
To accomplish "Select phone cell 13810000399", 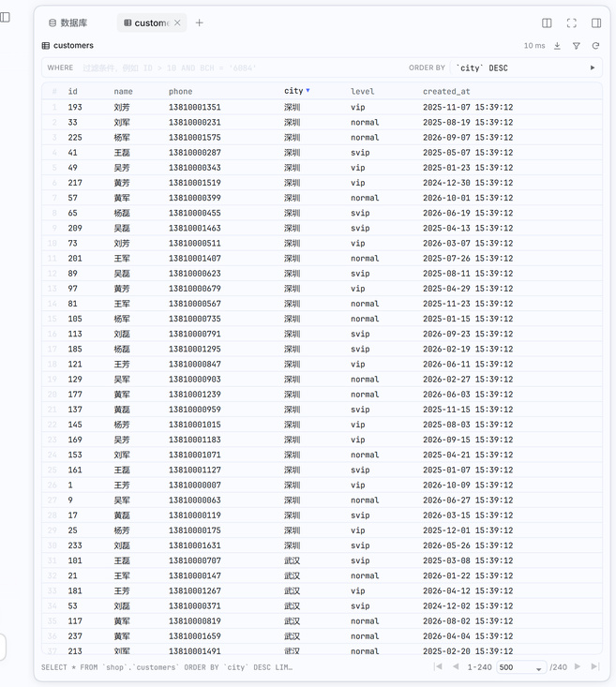I will [x=195, y=198].
